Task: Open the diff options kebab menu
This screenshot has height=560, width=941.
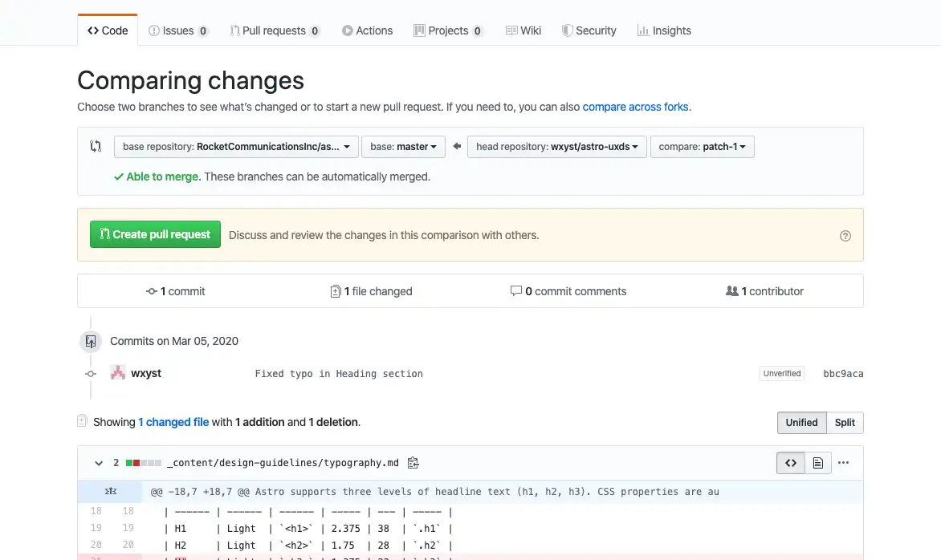Action: (x=843, y=462)
